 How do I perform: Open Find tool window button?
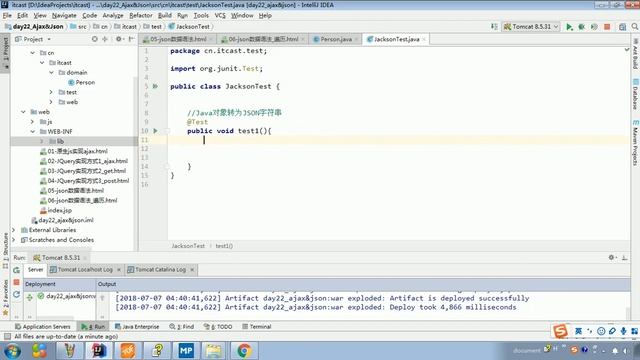[x=182, y=327]
